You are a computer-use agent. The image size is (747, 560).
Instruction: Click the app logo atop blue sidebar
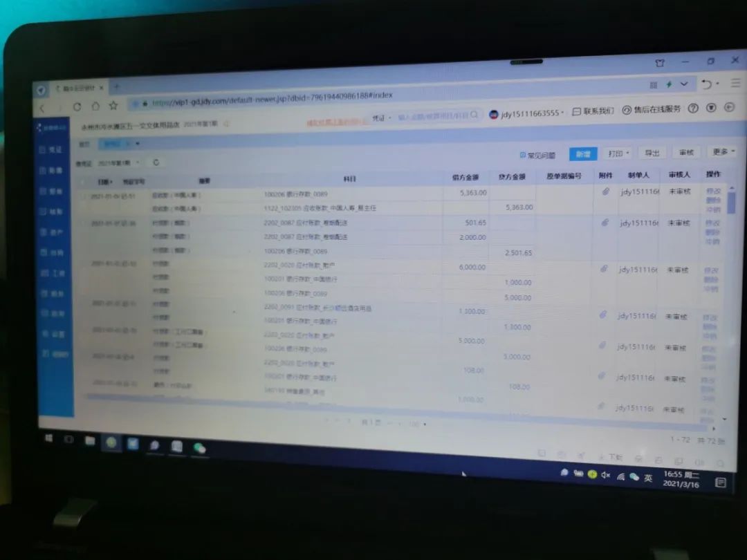pos(50,128)
